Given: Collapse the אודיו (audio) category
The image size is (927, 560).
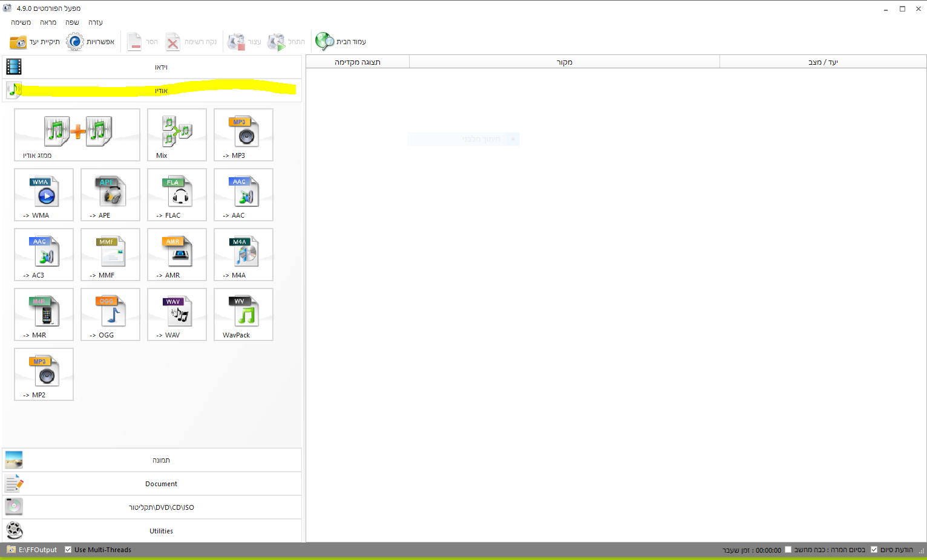Looking at the screenshot, I should pyautogui.click(x=152, y=91).
